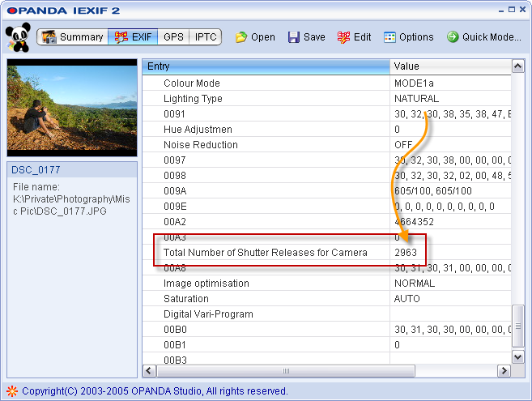Click the Value column header
Screen dimensions: 532x401
(450, 66)
